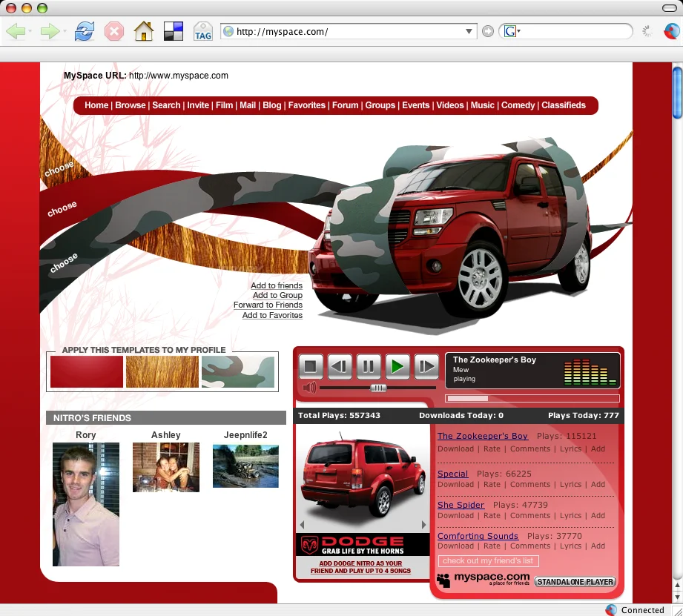683x616 pixels.
Task: Download The Zookeeper's Boy track
Action: (455, 448)
